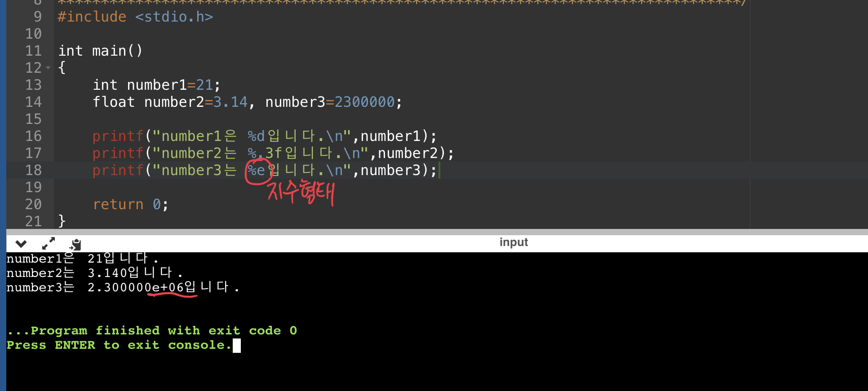
Task: Click line number 14 in the gutter
Action: 33,102
